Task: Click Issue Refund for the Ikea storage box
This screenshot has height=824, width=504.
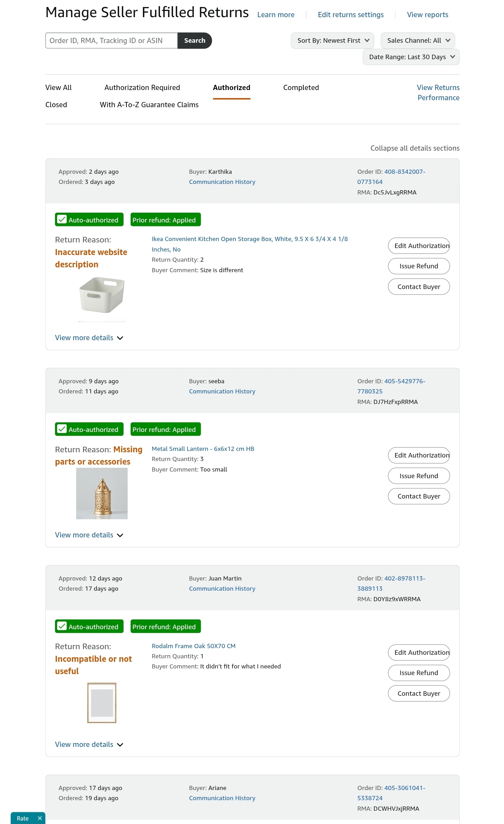Action: [x=419, y=266]
